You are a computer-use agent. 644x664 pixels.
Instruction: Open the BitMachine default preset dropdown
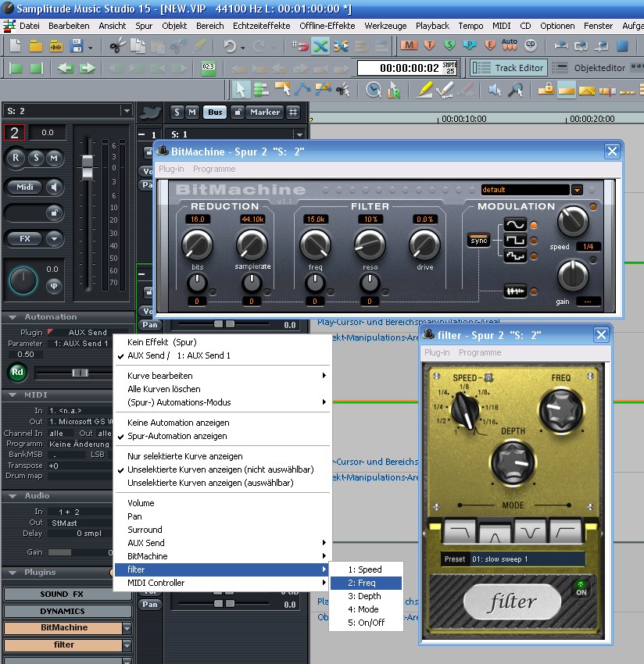pos(577,190)
